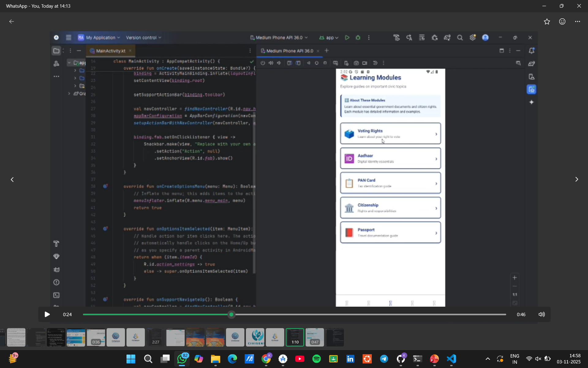Open the three-dot more options menu
The height and width of the screenshot is (368, 588).
coord(577,21)
